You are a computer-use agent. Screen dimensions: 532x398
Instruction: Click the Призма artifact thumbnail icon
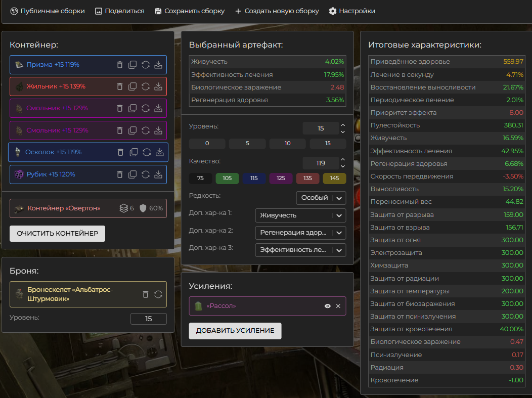click(19, 64)
